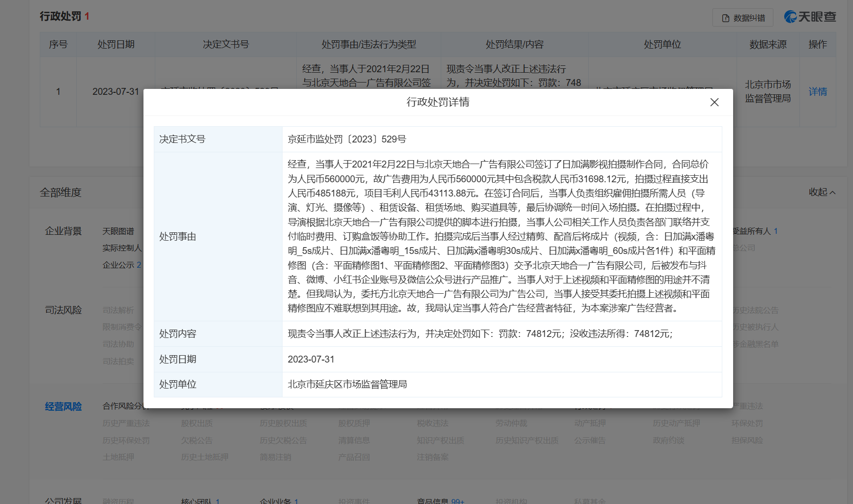
Task: Click the 担保风险 item
Action: tap(747, 440)
